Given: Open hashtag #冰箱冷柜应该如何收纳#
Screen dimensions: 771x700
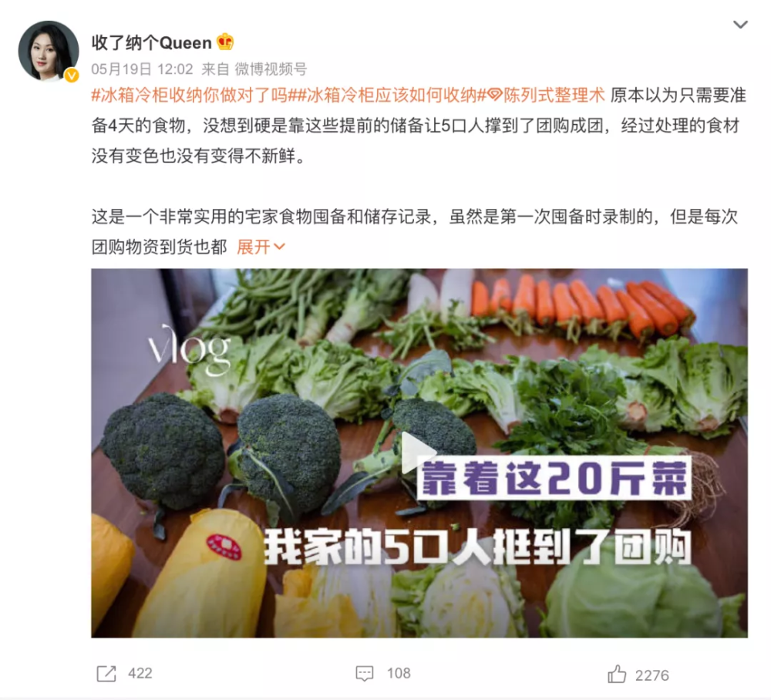Looking at the screenshot, I should 387,95.
